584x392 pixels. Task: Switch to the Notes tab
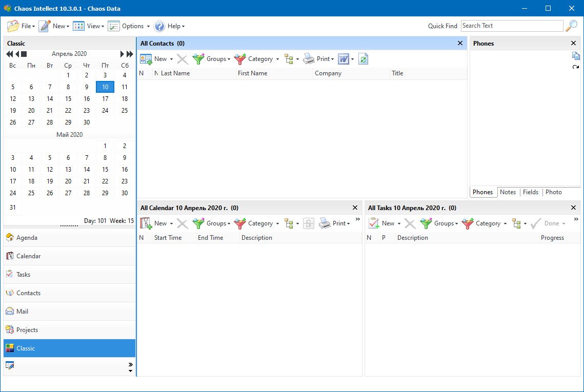coord(508,192)
